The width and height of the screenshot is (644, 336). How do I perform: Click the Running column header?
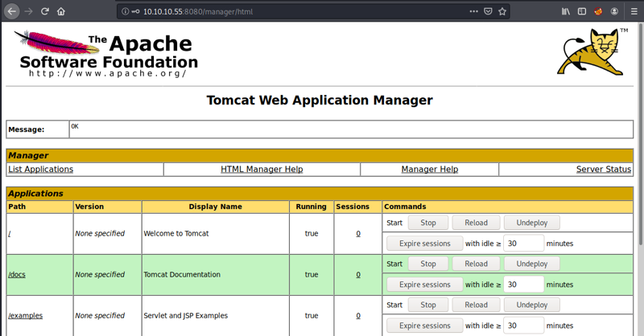311,207
